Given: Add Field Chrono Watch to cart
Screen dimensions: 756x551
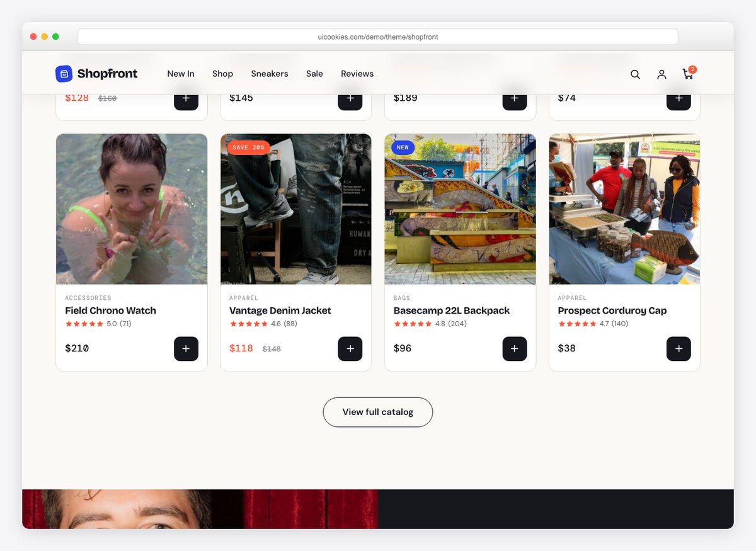Looking at the screenshot, I should [x=186, y=349].
